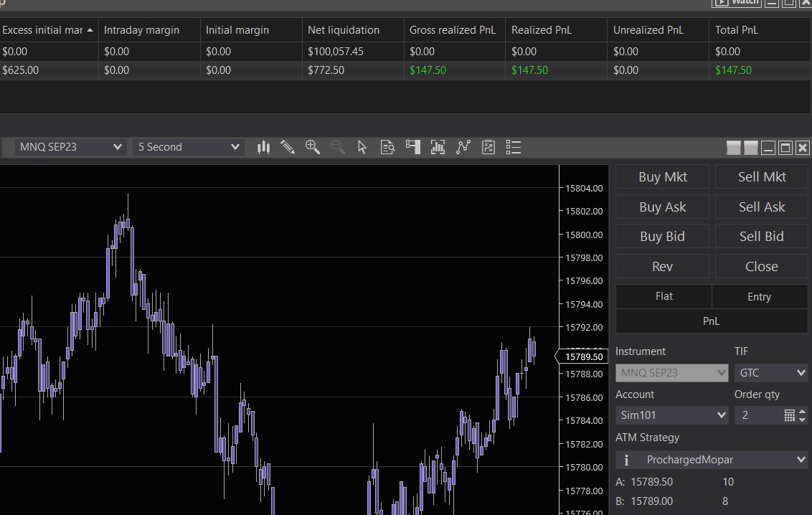This screenshot has width=812, height=515.
Task: Open the TIF dropdown showing GTC
Action: tap(771, 373)
